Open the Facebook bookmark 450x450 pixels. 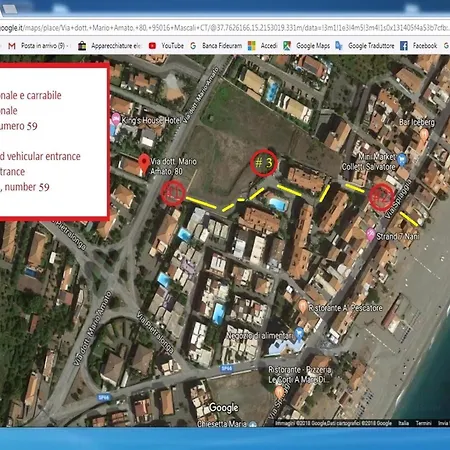coord(418,46)
